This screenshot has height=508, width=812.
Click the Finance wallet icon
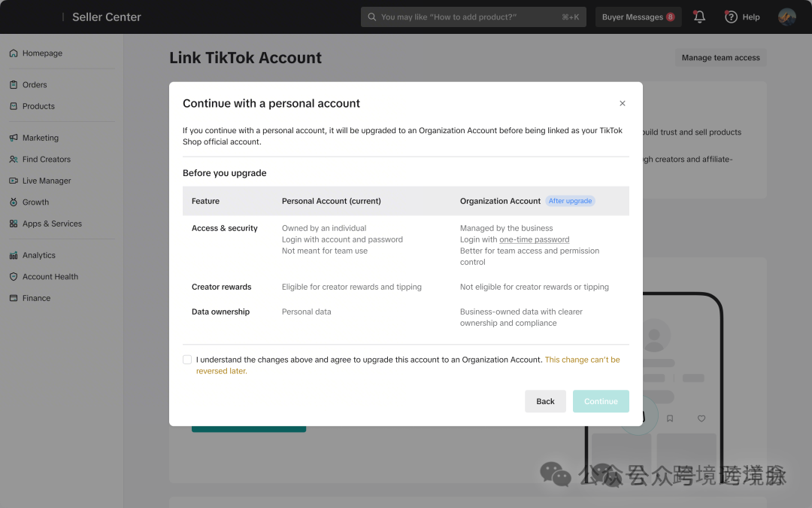click(x=14, y=298)
